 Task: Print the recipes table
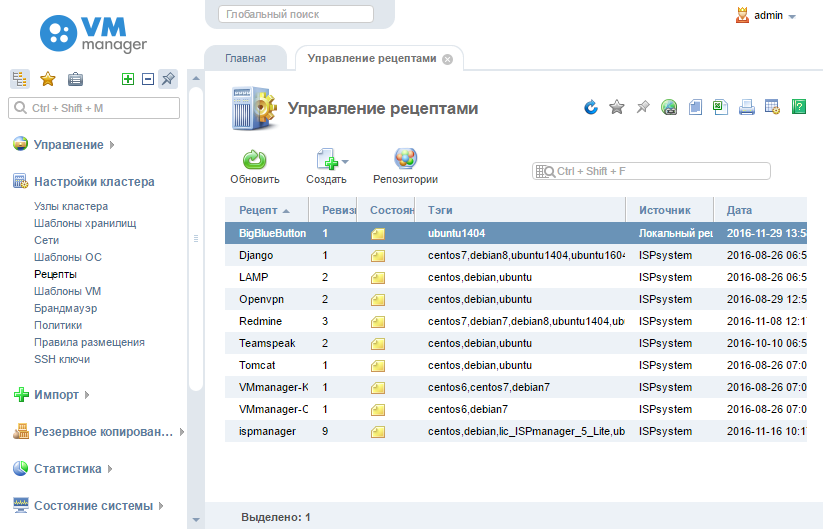pyautogui.click(x=746, y=108)
